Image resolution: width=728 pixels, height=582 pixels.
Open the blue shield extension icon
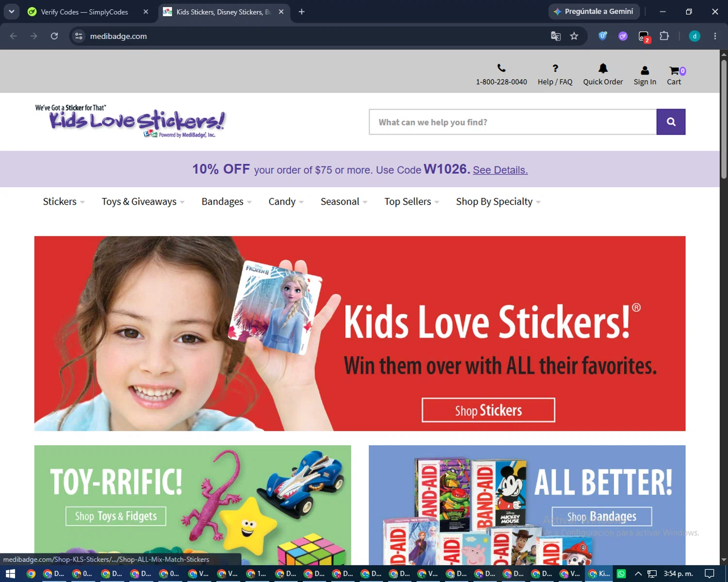point(602,36)
